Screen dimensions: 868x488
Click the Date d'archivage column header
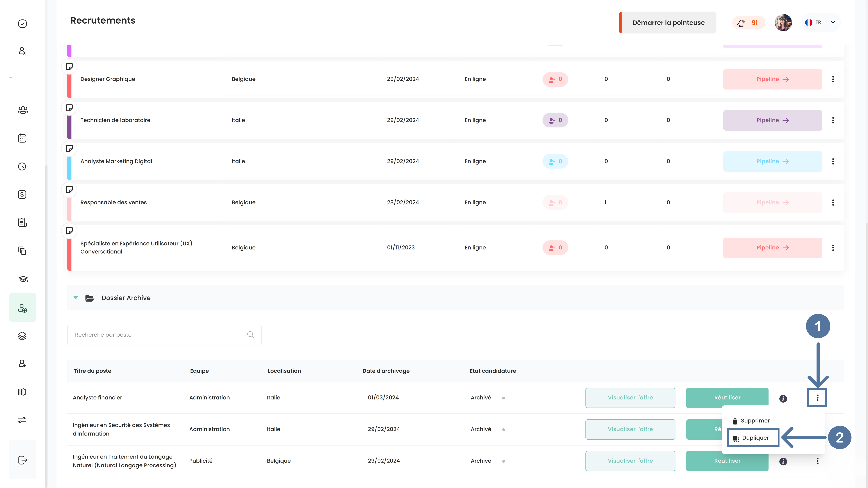click(386, 371)
